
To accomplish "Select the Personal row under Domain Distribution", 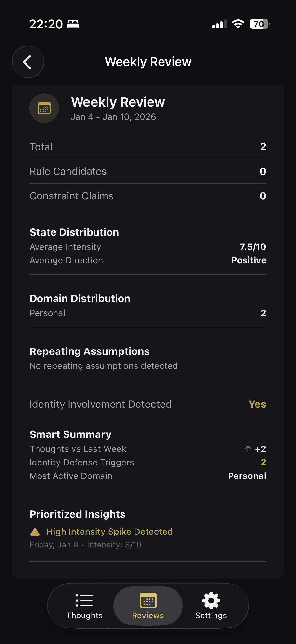I will tap(148, 313).
